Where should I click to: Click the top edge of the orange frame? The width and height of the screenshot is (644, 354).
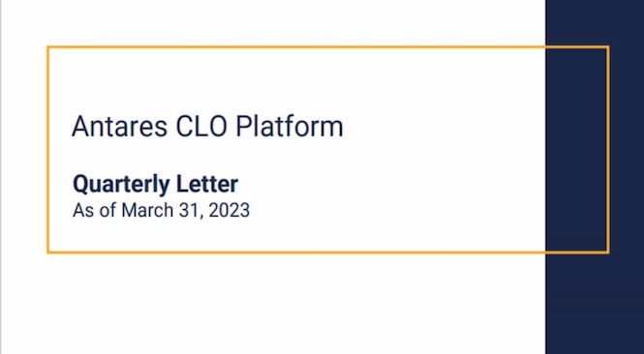coord(327,47)
